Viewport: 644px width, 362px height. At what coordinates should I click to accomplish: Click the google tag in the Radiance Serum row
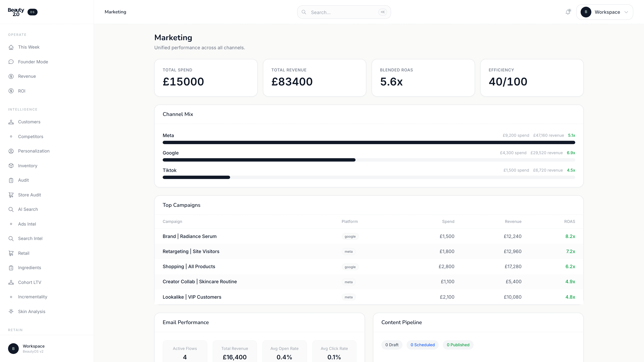350,237
